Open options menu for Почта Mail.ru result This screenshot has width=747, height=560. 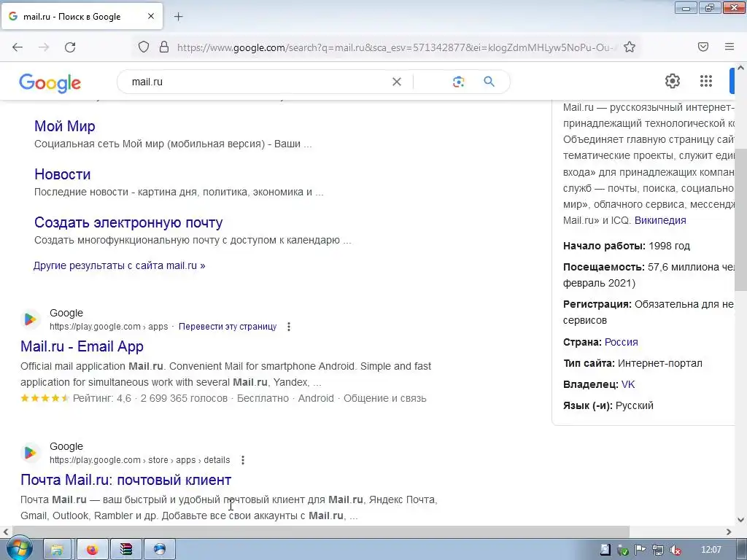[x=242, y=460]
